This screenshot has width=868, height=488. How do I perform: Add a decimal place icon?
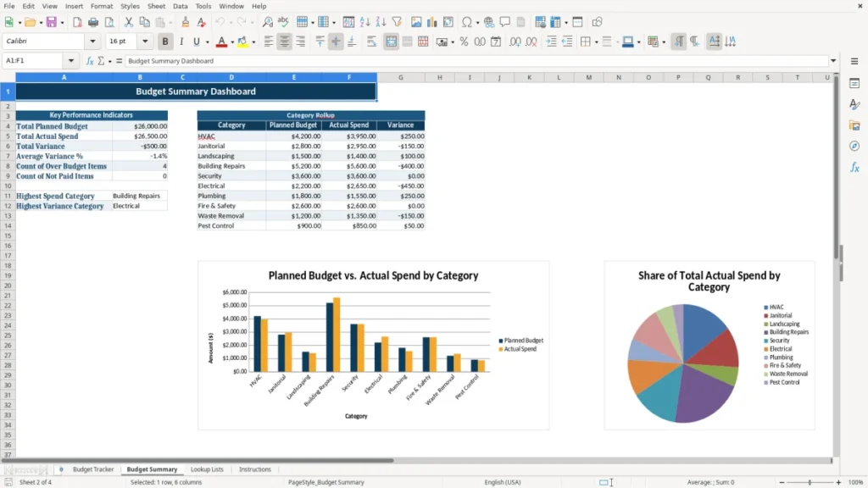[515, 42]
